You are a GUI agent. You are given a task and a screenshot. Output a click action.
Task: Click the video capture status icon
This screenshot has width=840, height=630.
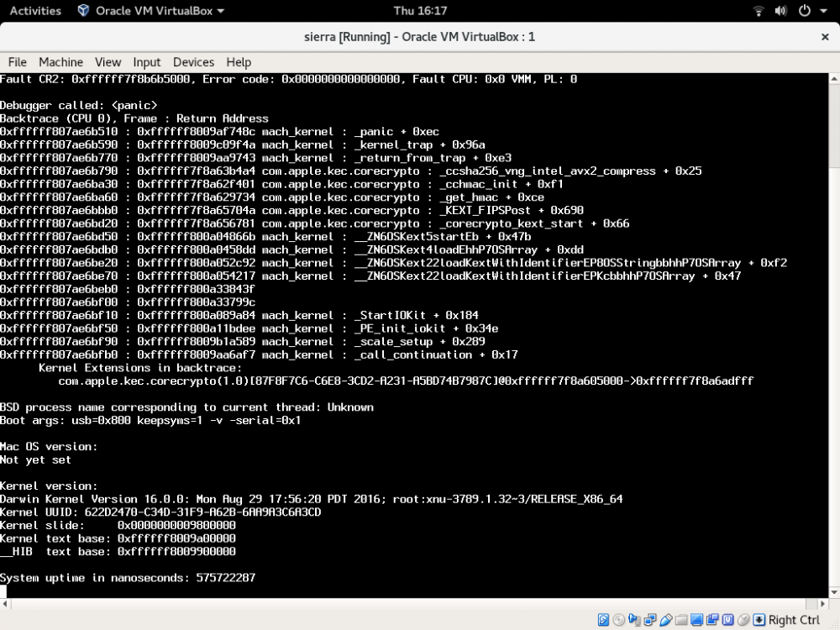[712, 620]
